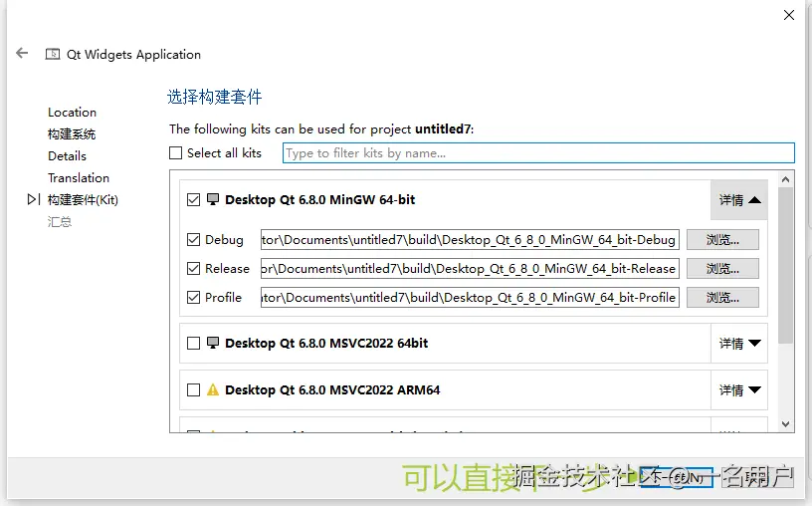The width and height of the screenshot is (812, 506).
Task: Uncheck the Release build configuration
Action: pyautogui.click(x=193, y=269)
